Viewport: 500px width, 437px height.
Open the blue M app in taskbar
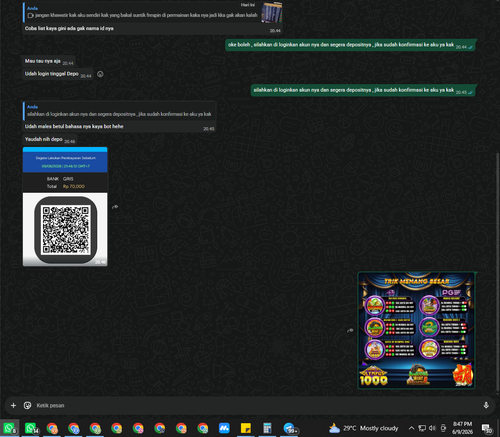224,428
